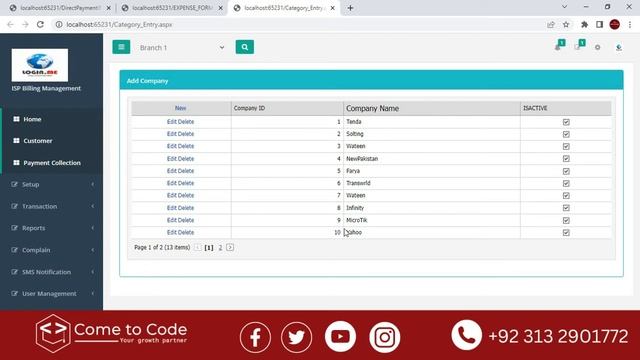
Task: Reload the page in browser
Action: (x=40, y=24)
